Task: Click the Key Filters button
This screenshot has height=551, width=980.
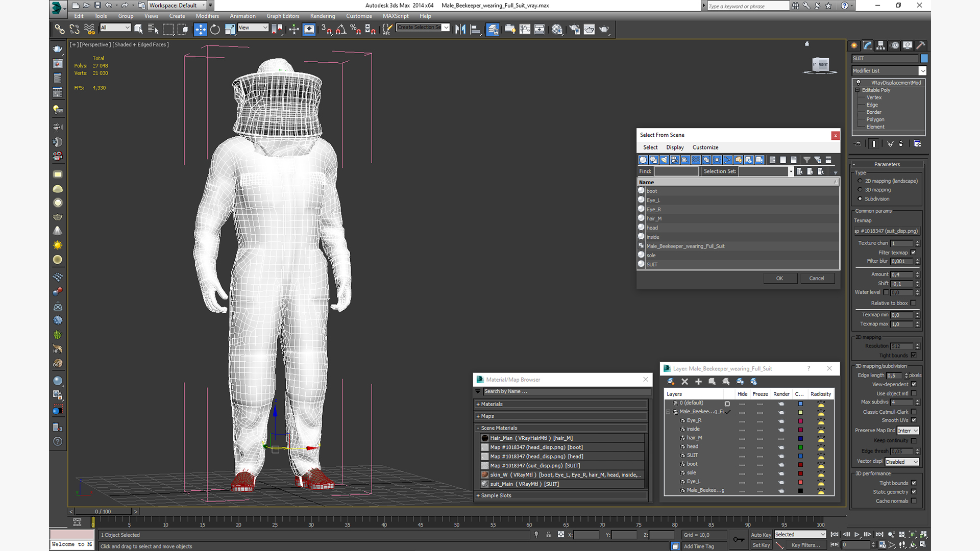Action: [x=806, y=545]
